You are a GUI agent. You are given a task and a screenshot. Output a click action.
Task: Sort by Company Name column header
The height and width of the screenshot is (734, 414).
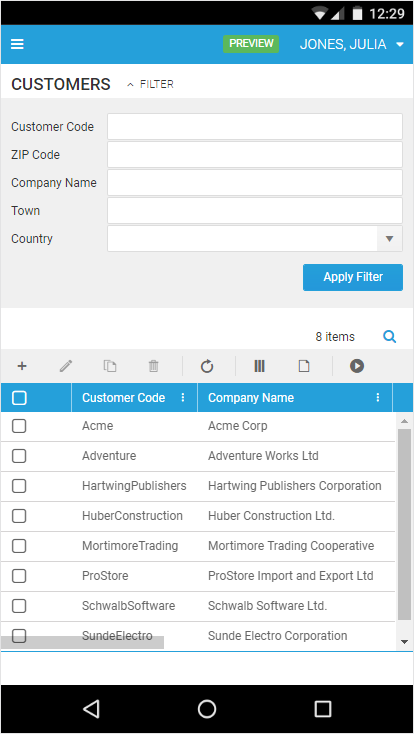[251, 398]
